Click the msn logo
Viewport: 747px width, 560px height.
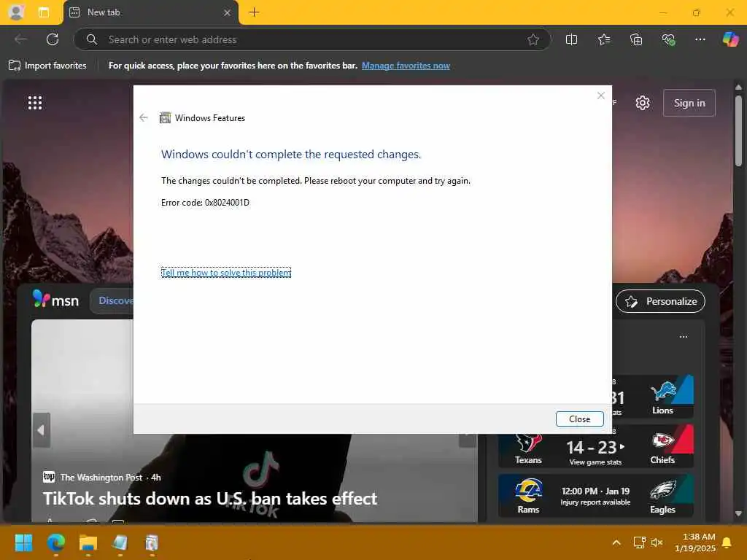click(x=55, y=300)
